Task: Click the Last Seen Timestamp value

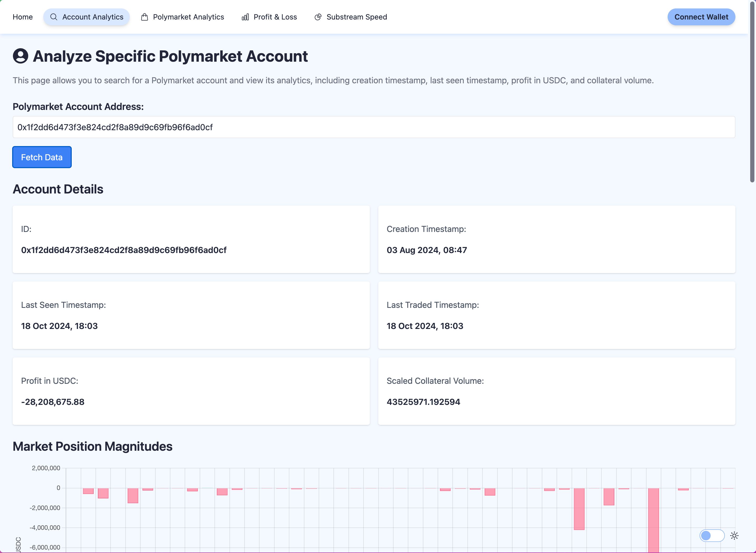Action: click(x=59, y=326)
